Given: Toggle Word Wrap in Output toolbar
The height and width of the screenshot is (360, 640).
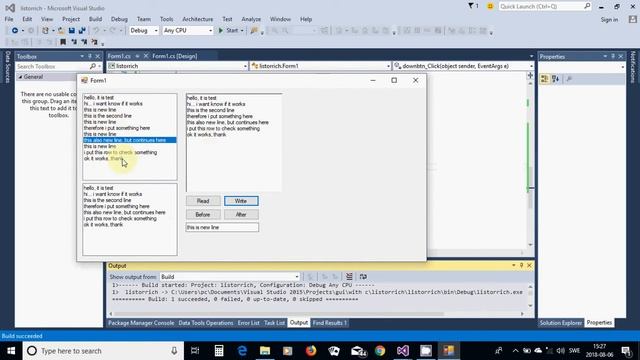Looking at the screenshot, I should [x=363, y=277].
